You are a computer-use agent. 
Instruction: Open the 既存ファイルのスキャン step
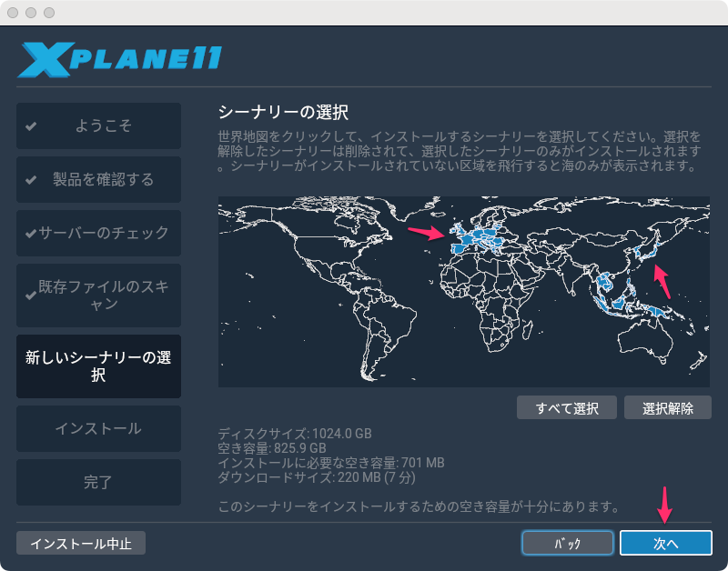click(x=98, y=295)
